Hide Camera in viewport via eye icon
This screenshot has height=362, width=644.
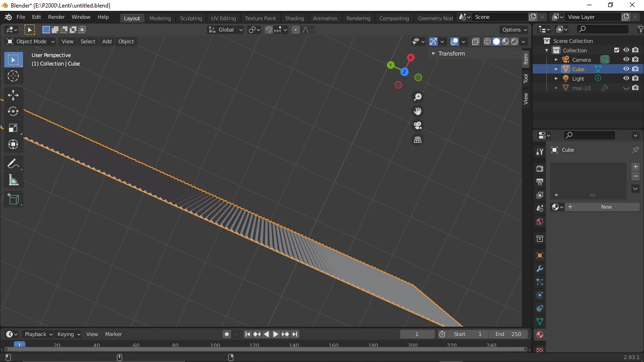coord(626,60)
